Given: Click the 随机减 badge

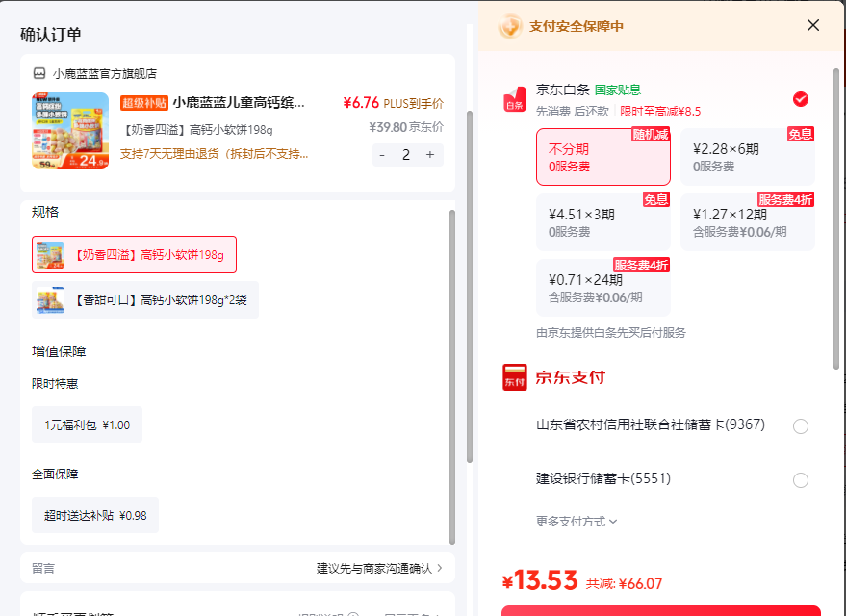Looking at the screenshot, I should [651, 135].
